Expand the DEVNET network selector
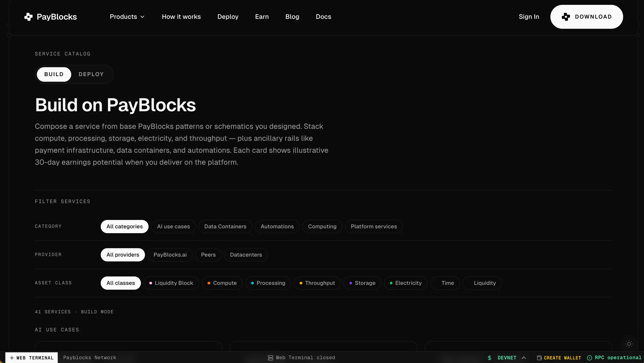Image resolution: width=644 pixels, height=363 pixels. [x=512, y=358]
